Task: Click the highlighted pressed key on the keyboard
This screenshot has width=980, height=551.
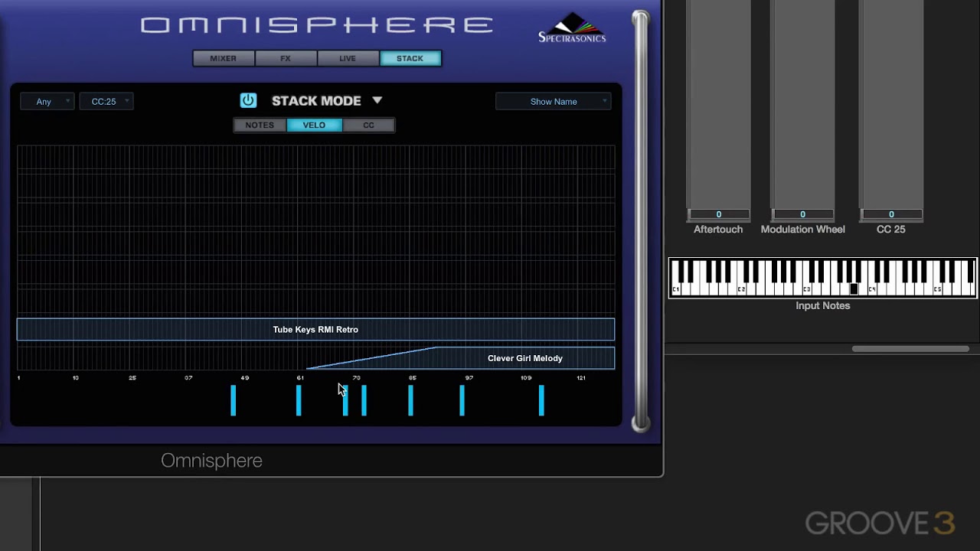Action: click(x=854, y=289)
